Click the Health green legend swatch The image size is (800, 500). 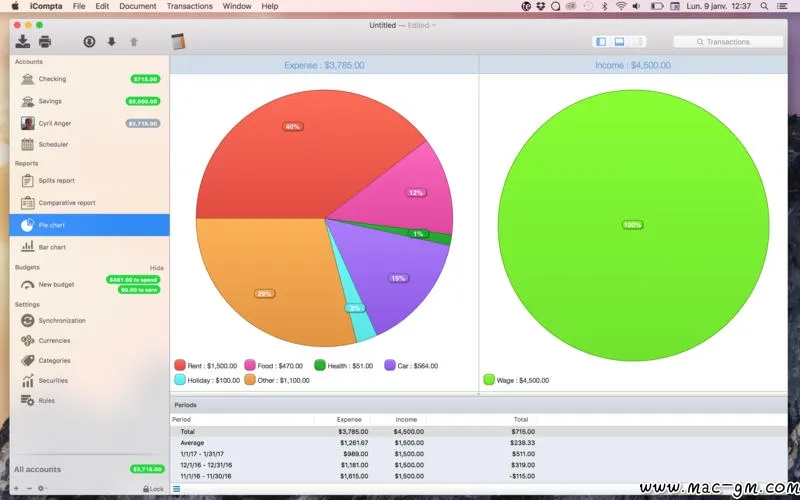[319, 365]
